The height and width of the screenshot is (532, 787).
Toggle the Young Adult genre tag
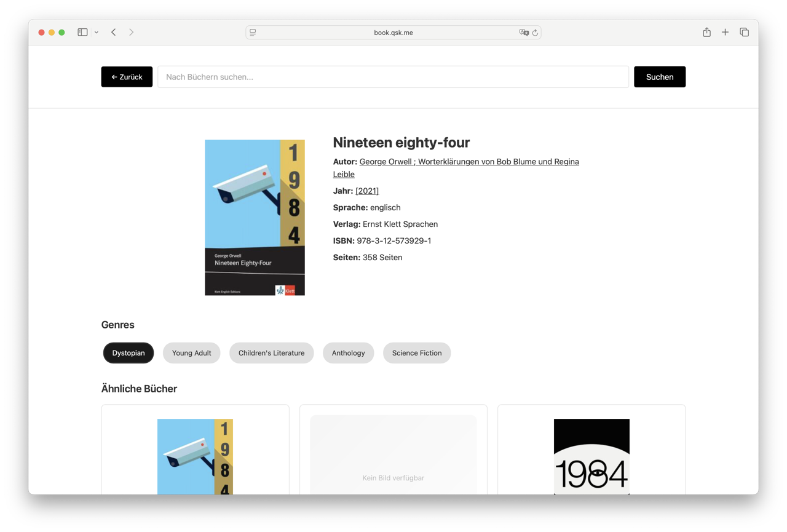pos(191,353)
